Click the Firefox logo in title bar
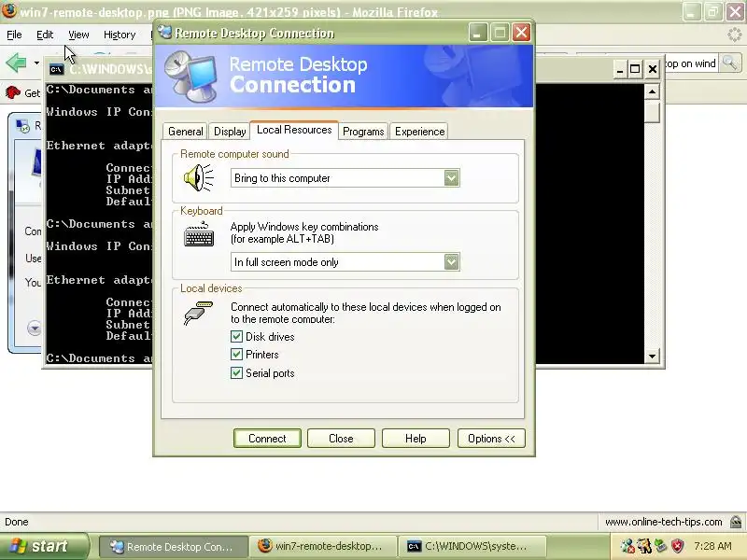Image resolution: width=747 pixels, height=560 pixels. click(x=8, y=10)
